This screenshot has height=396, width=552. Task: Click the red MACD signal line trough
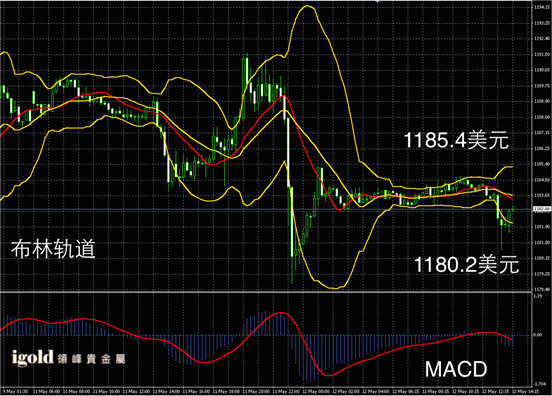pos(328,375)
